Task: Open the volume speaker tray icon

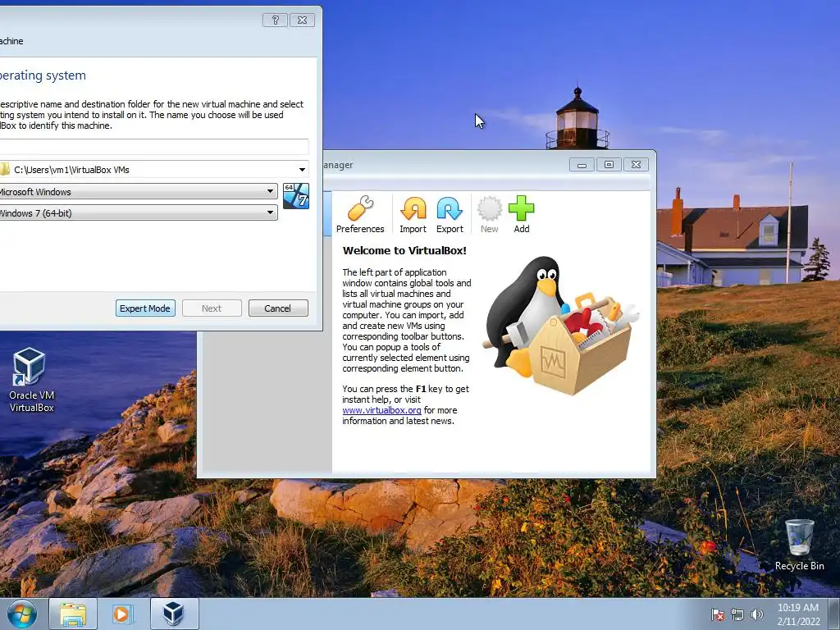Action: [x=757, y=614]
